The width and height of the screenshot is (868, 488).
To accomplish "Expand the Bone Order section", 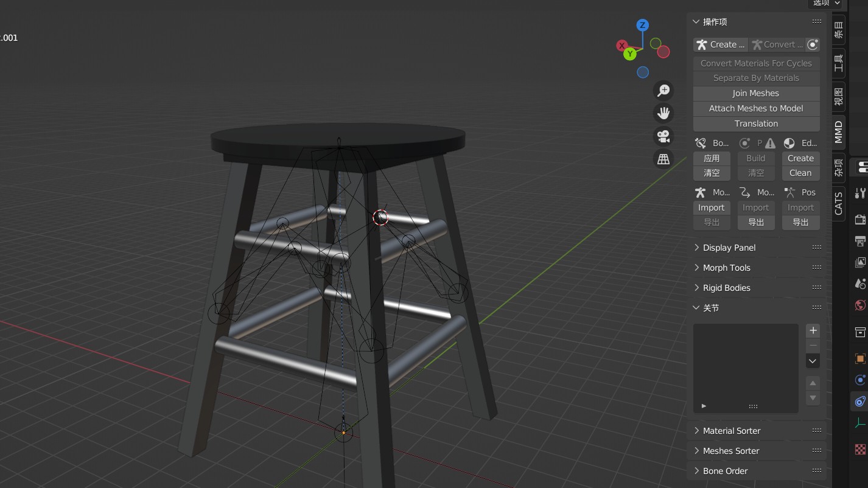I will click(x=725, y=471).
